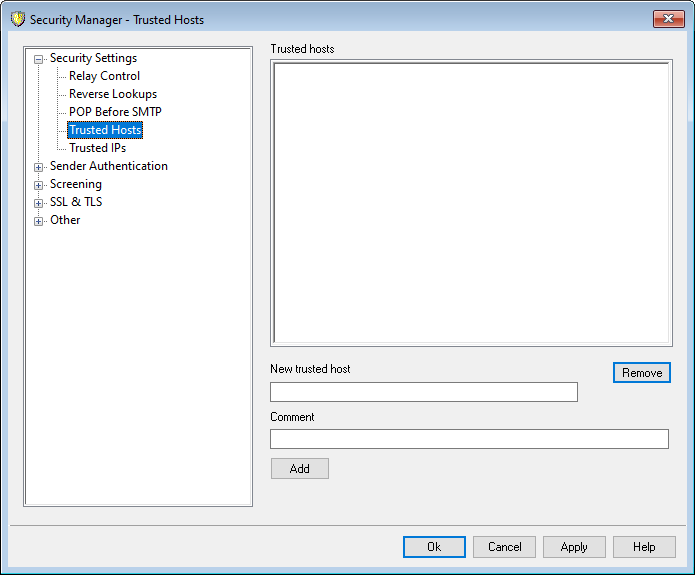Collapse the Security Settings tree node
Screen dimensions: 695x575
tap(39, 59)
